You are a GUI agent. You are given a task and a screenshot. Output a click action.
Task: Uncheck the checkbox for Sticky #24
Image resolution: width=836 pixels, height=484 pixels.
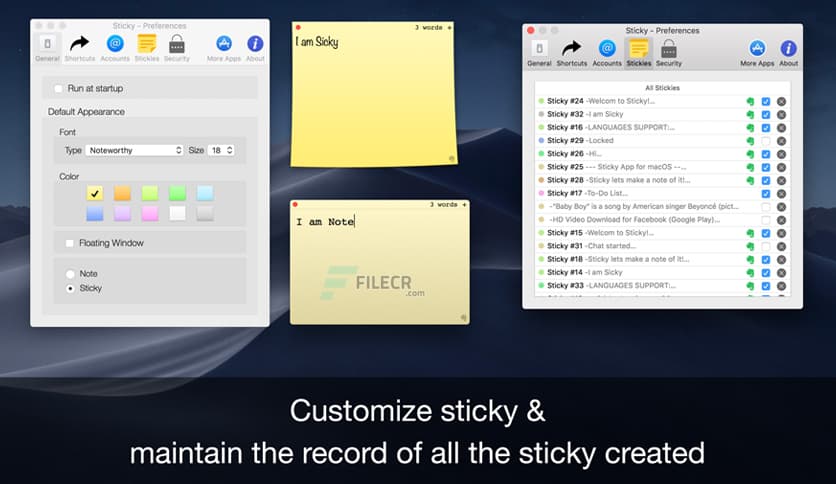tap(766, 101)
